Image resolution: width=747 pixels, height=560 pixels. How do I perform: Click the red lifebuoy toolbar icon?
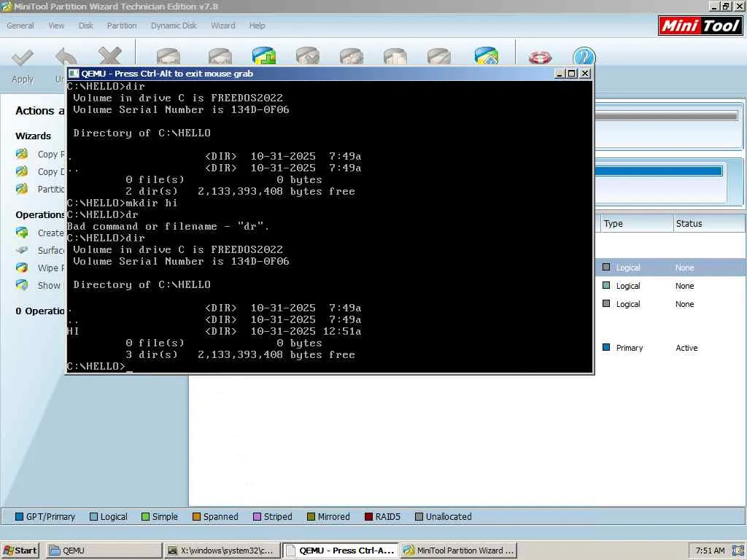coord(541,57)
